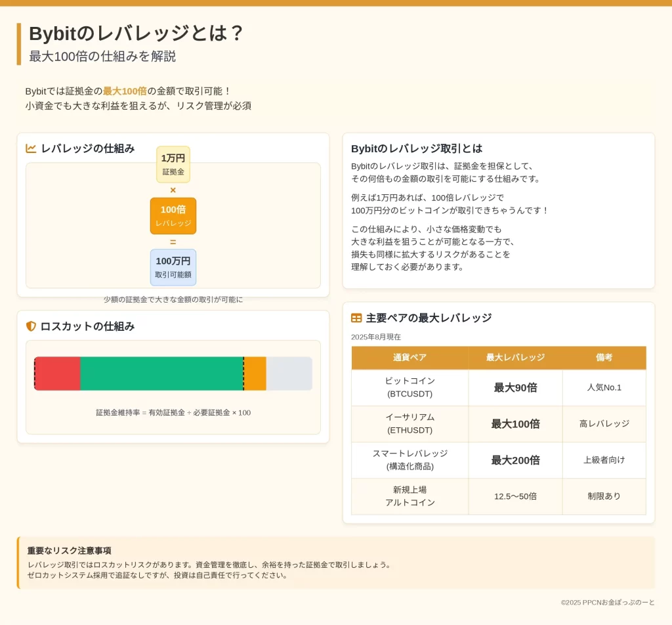Click the Bybitのレバレッジ取引とは heading

click(417, 149)
